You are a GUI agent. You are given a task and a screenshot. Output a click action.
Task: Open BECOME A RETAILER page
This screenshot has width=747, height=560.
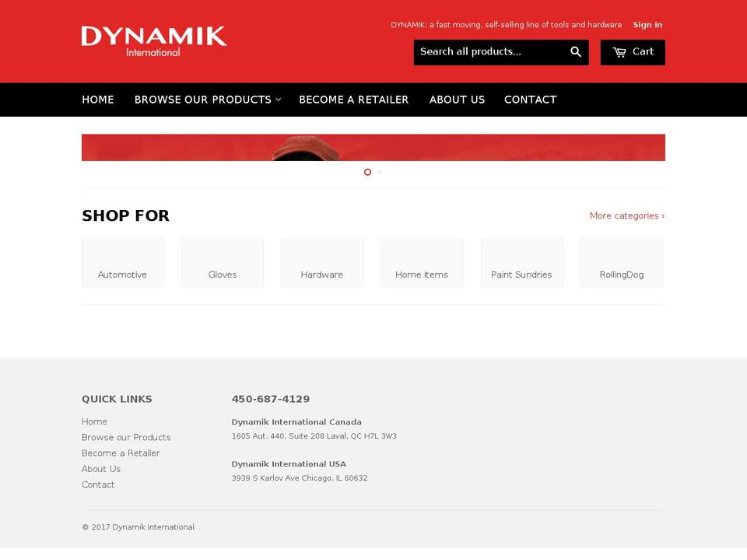click(353, 100)
